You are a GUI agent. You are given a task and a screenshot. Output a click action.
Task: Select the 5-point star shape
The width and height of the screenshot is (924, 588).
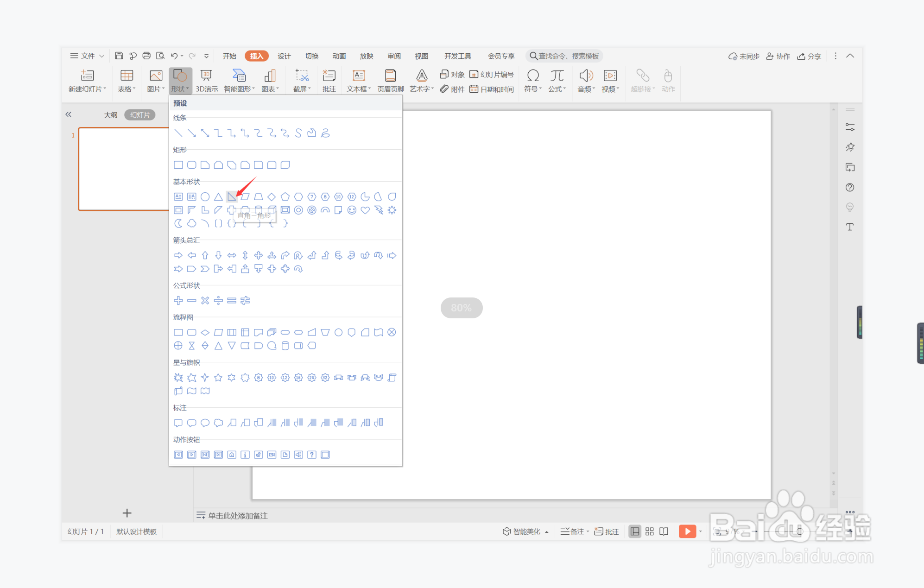point(218,378)
